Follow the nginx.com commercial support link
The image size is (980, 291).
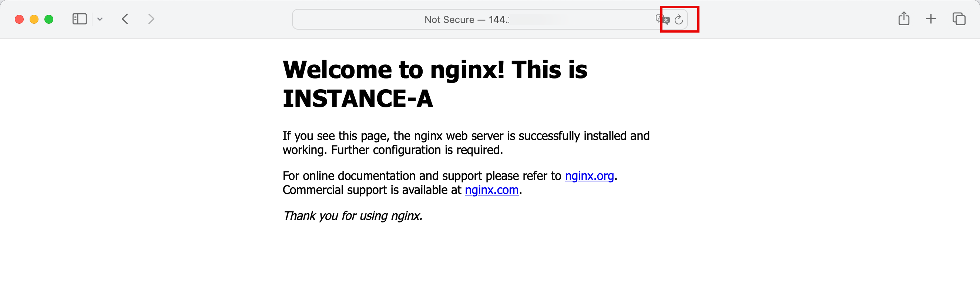[491, 190]
